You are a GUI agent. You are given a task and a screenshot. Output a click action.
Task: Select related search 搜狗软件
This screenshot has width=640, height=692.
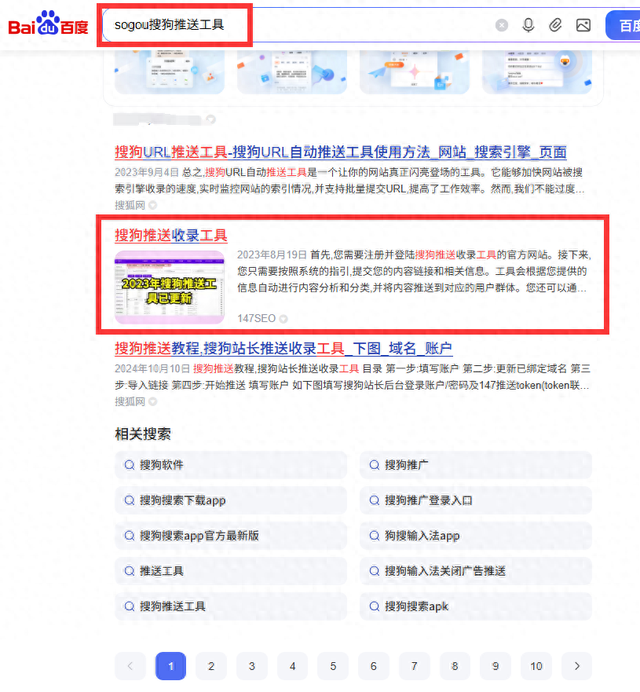[231, 465]
